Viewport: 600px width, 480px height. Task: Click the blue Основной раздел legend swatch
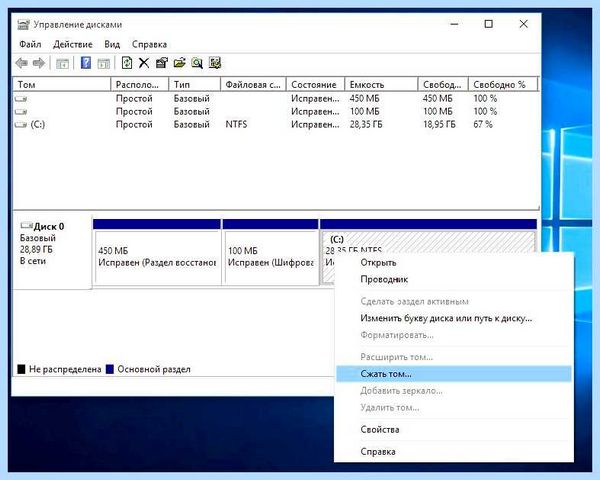click(x=110, y=369)
